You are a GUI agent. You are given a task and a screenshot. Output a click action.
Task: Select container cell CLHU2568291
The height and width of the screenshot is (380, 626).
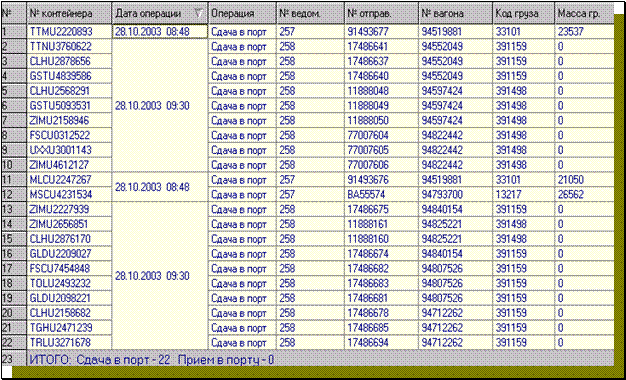(69, 91)
